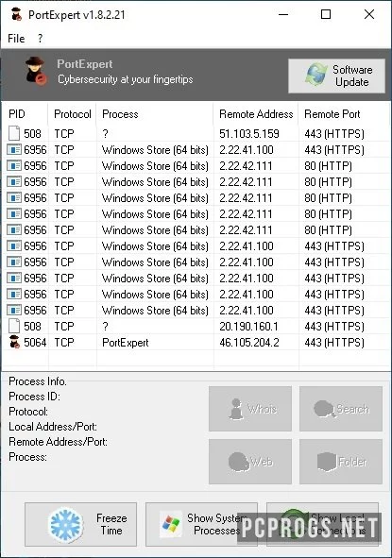
Task: Click the Software Update refresh icon
Action: point(316,75)
